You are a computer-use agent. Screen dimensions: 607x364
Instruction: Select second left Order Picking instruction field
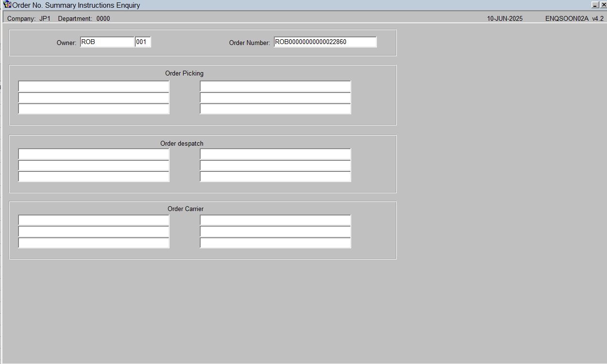pos(93,97)
